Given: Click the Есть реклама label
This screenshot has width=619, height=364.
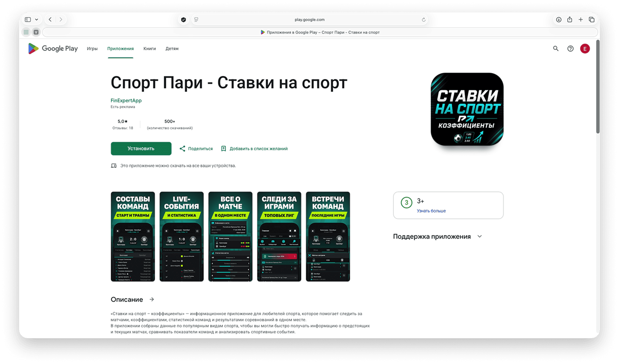Looking at the screenshot, I should point(123,107).
